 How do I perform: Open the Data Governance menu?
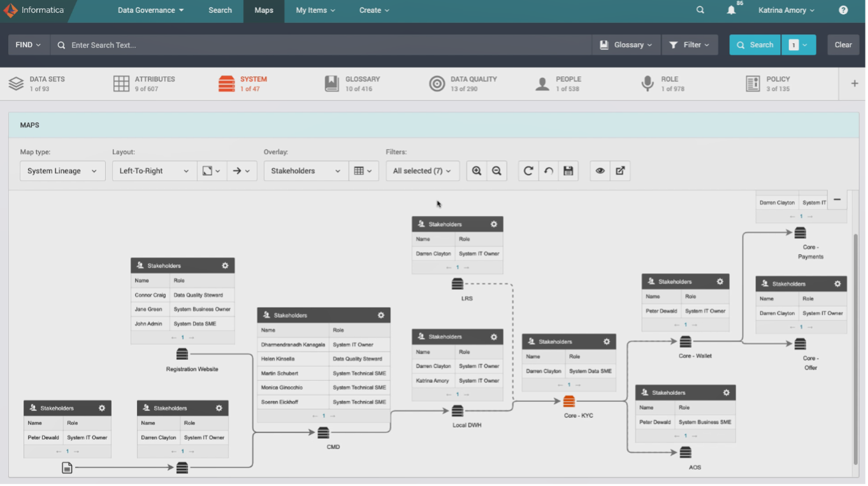pyautogui.click(x=150, y=10)
